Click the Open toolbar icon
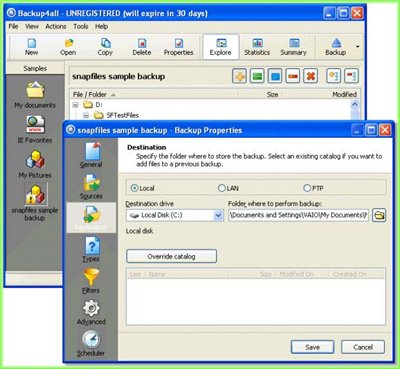Image resolution: width=400 pixels, height=369 pixels. pos(68,47)
